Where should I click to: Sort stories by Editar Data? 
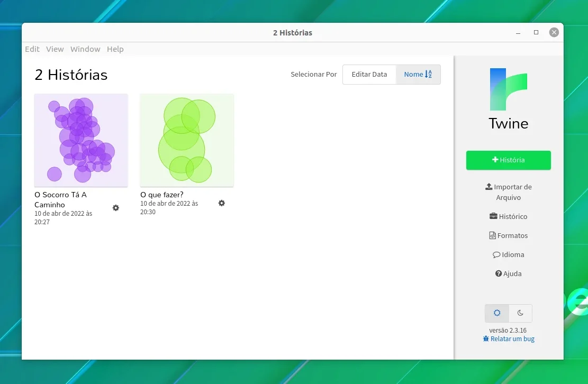pyautogui.click(x=369, y=74)
